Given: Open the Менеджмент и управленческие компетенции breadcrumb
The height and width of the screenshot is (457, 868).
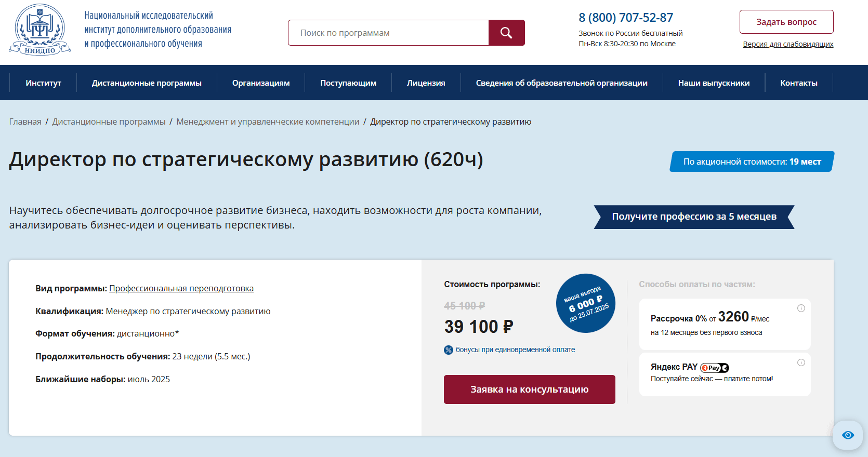Looking at the screenshot, I should pyautogui.click(x=268, y=122).
